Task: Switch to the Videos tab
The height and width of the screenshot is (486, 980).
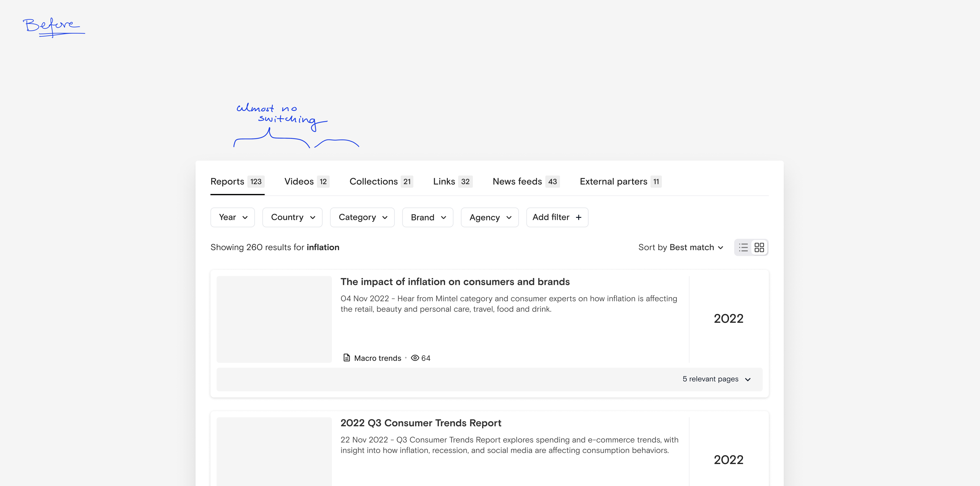Action: pyautogui.click(x=307, y=182)
